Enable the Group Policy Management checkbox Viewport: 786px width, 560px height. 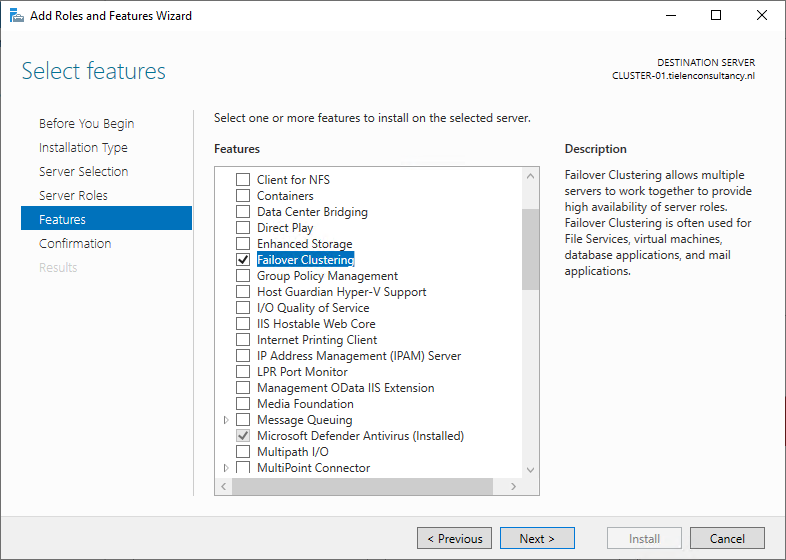pos(243,276)
